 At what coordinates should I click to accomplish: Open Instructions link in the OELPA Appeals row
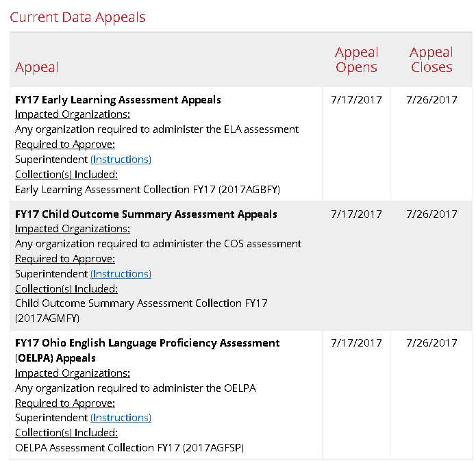pyautogui.click(x=121, y=418)
